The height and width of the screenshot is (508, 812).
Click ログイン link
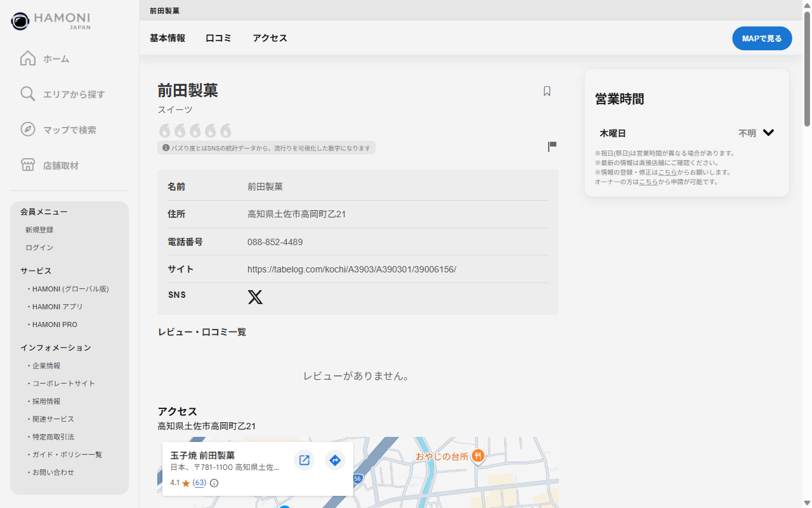pyautogui.click(x=39, y=248)
